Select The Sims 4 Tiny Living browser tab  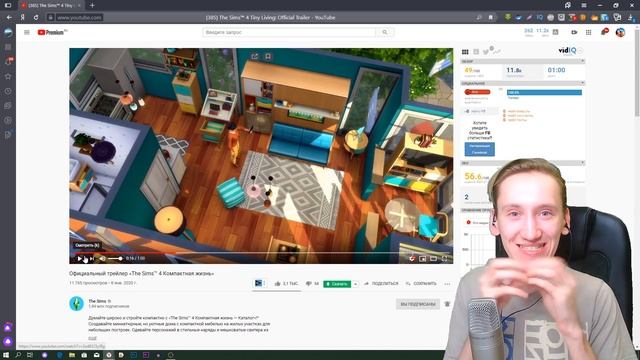point(51,6)
